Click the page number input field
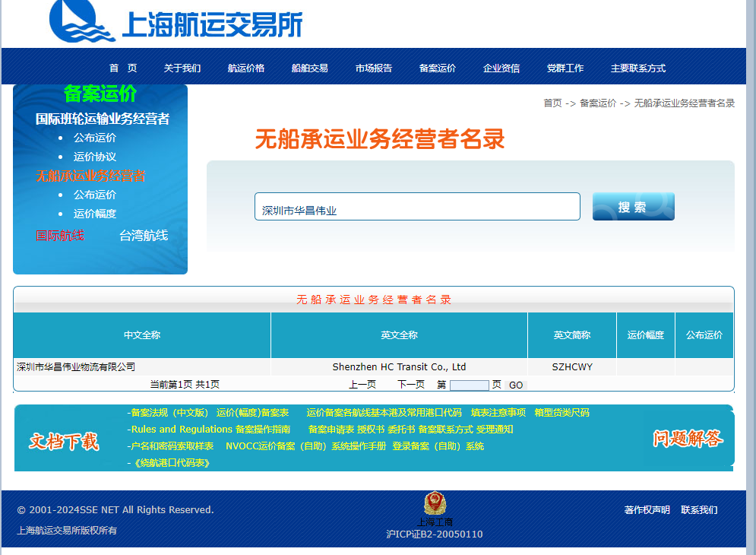 (469, 385)
